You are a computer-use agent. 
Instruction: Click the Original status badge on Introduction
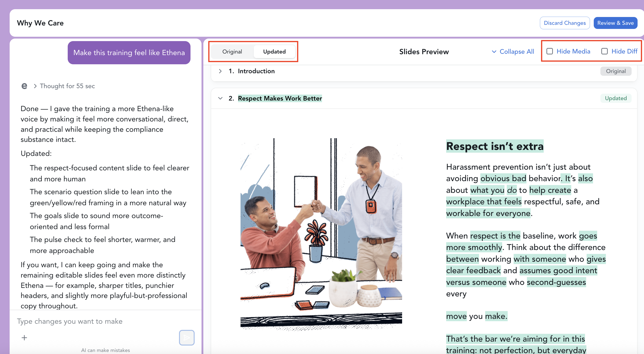[x=616, y=71]
